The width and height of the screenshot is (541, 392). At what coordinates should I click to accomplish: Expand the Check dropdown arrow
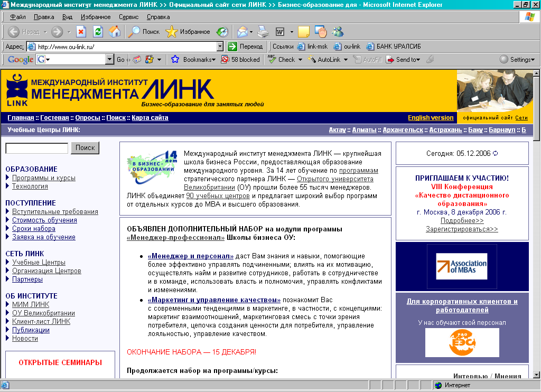300,60
